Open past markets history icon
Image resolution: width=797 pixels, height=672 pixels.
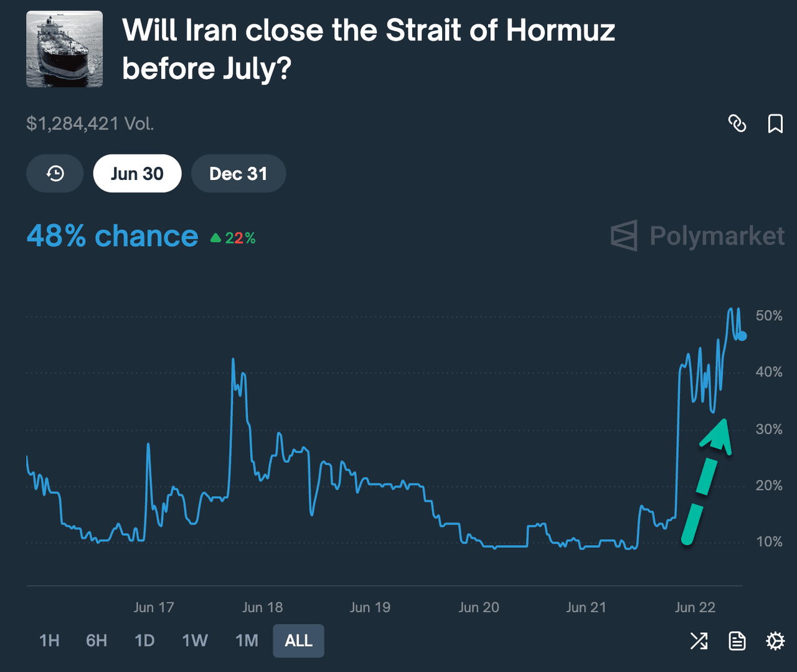55,174
